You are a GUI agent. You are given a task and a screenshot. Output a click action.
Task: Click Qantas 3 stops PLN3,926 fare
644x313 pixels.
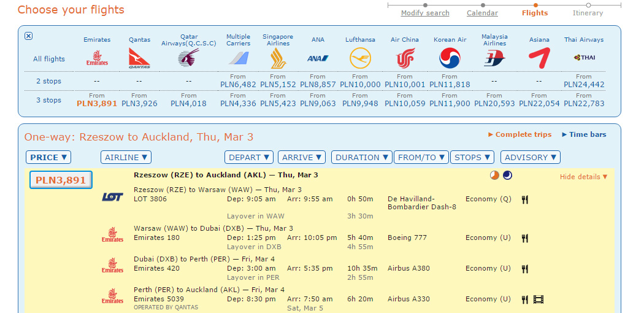140,104
